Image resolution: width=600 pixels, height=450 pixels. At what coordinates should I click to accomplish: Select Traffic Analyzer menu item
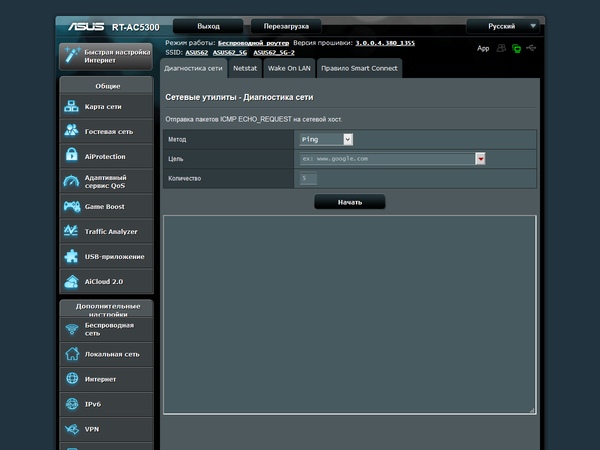(x=106, y=231)
